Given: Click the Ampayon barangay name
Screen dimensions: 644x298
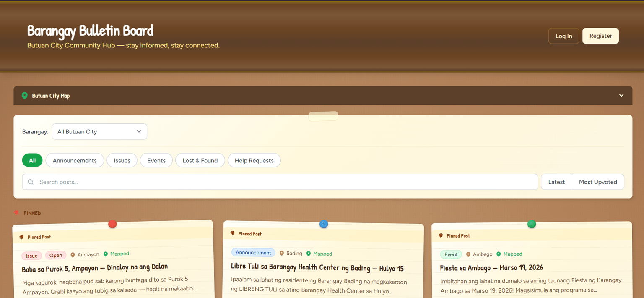Looking at the screenshot, I should click(88, 254).
